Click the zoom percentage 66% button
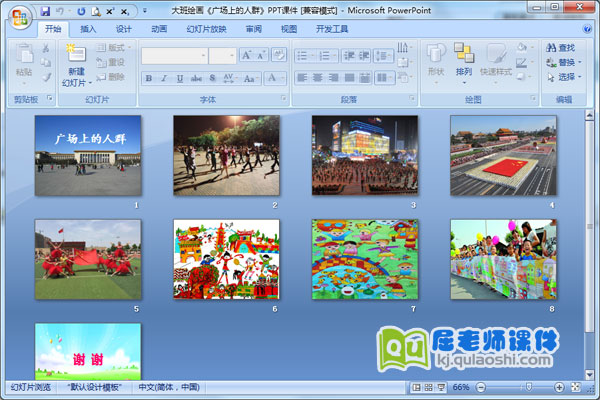This screenshot has height=400, width=600. click(x=461, y=387)
